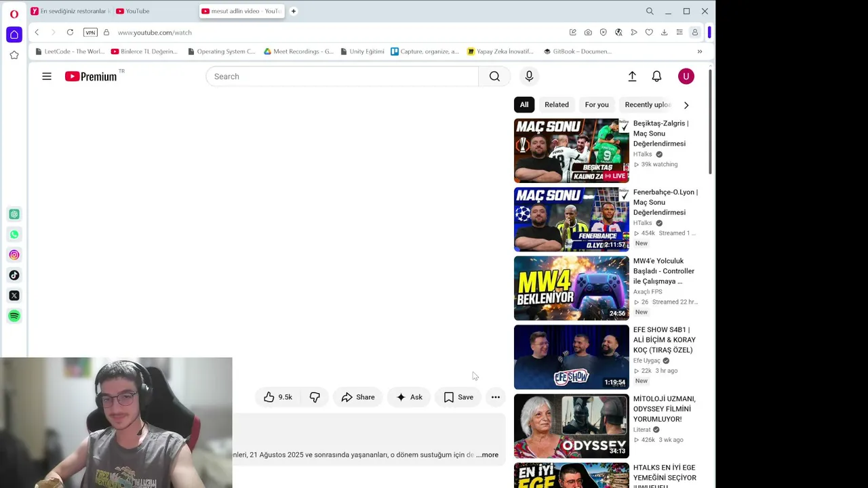Open the bookmarks star in Opera sidebar
Image resolution: width=868 pixels, height=488 pixels.
(x=14, y=55)
